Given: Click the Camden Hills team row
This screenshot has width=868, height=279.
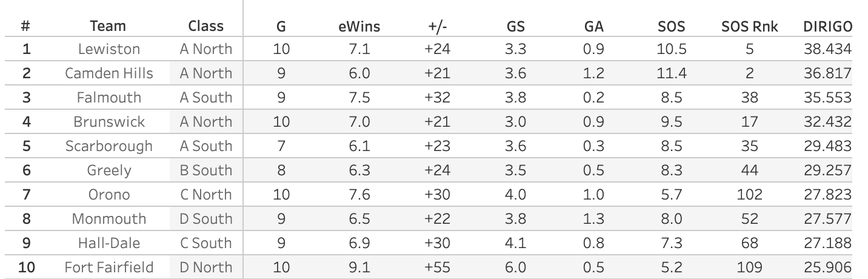Looking at the screenshot, I should click(109, 73).
